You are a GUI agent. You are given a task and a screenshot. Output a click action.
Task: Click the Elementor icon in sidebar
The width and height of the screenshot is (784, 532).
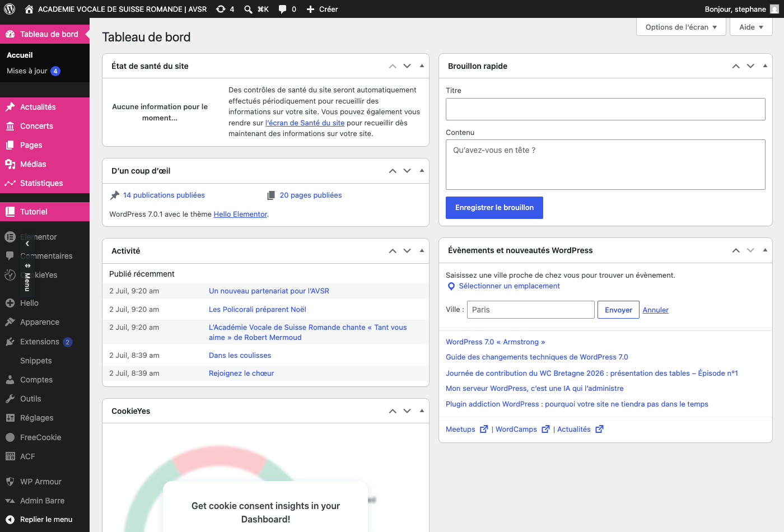pos(10,237)
